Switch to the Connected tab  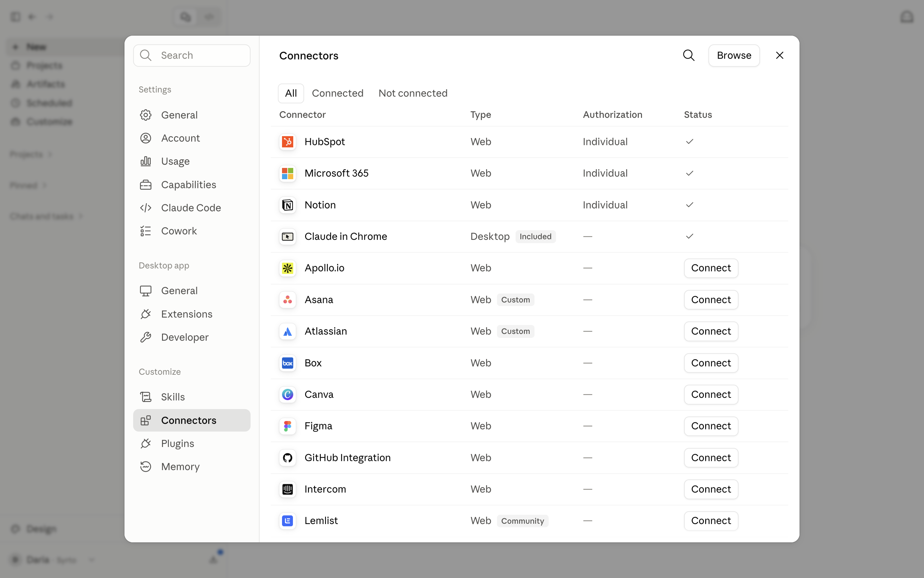pos(338,93)
